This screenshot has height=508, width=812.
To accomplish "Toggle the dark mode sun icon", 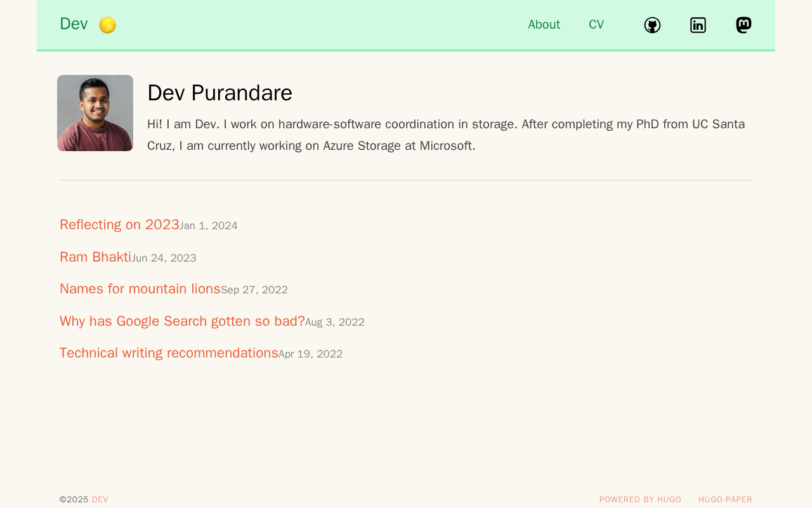I will click(108, 25).
